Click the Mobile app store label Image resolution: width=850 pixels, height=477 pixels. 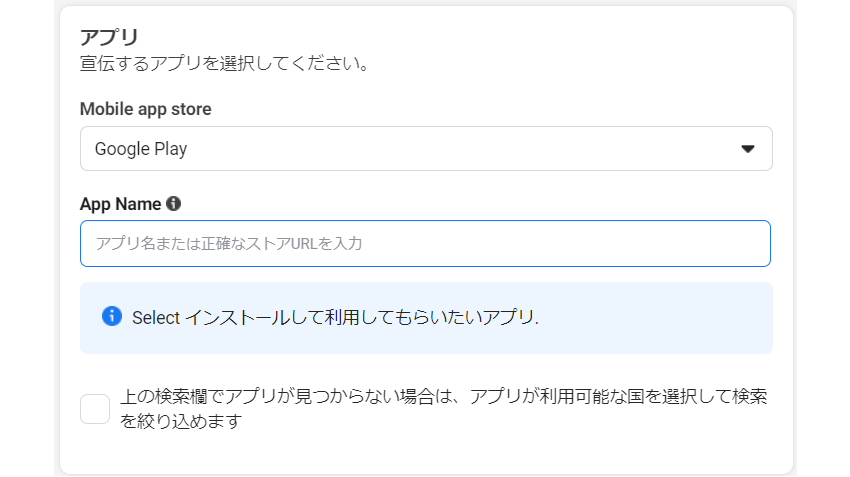pos(145,109)
